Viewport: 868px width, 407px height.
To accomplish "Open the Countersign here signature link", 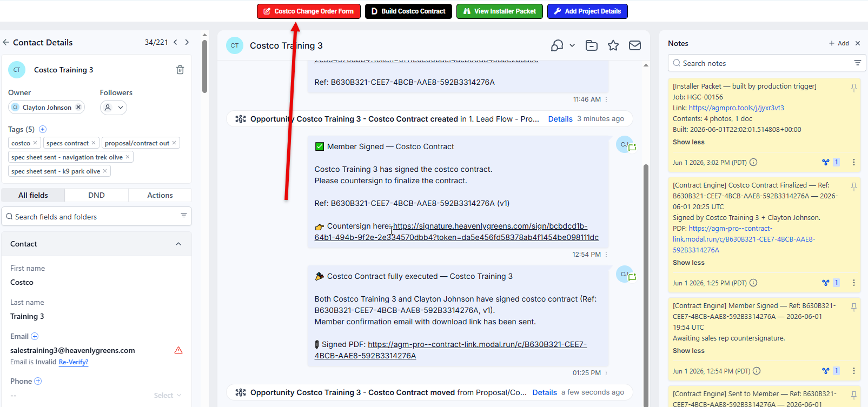I will [456, 232].
